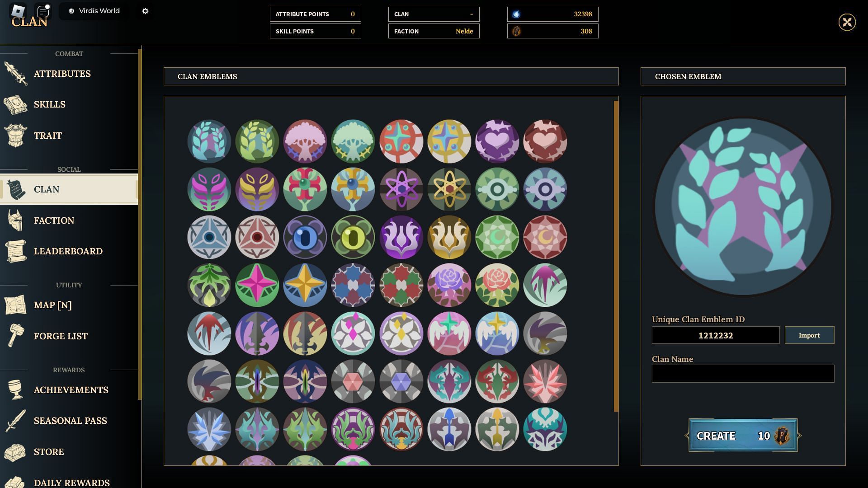The image size is (868, 488).
Task: Click the CREATE clan button
Action: [742, 435]
